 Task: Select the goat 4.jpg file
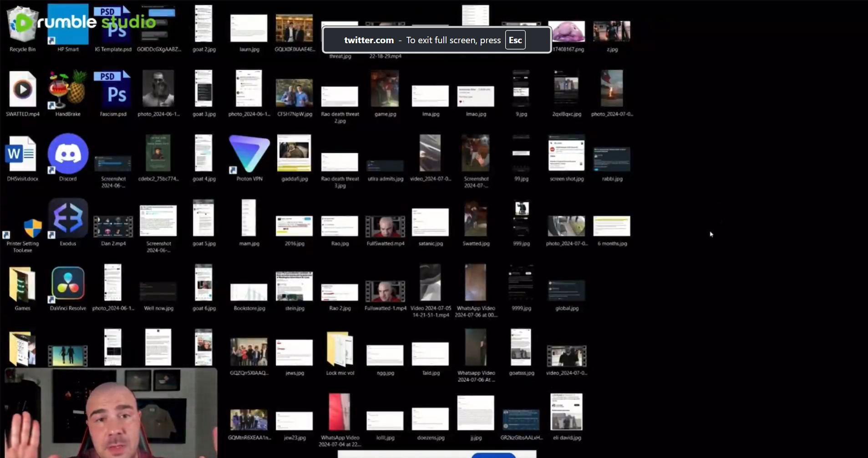pyautogui.click(x=203, y=158)
